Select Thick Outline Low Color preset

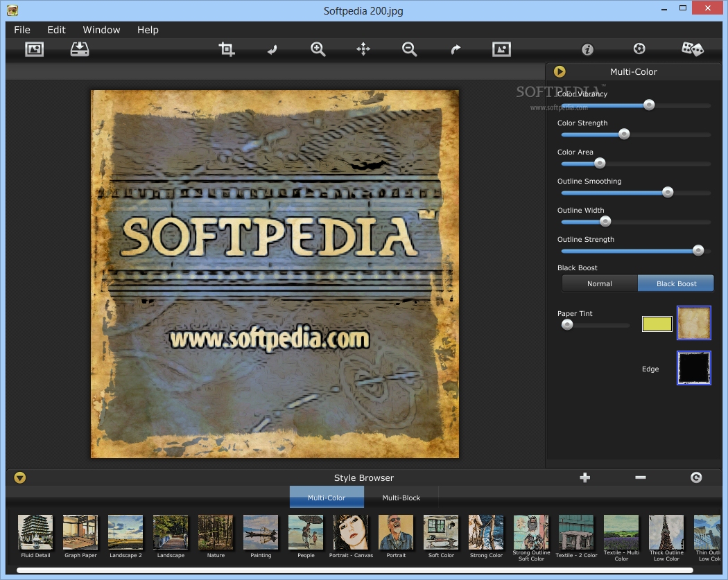tap(666, 538)
